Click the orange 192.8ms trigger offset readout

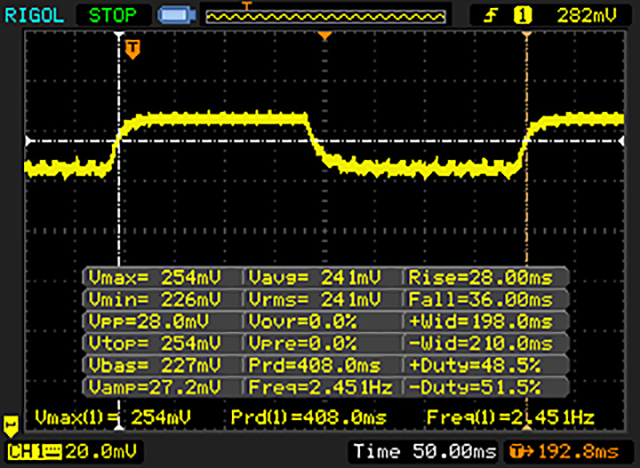578,452
